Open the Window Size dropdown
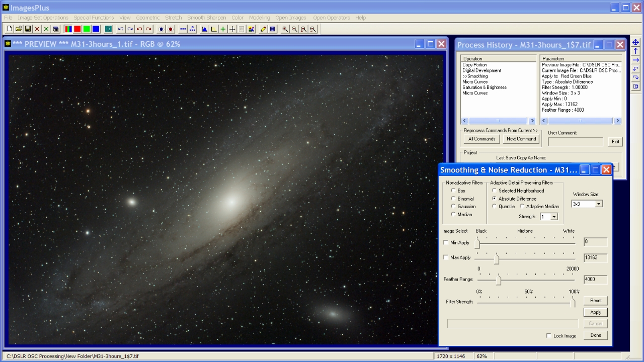Screen dimensions: 644x362 (598, 204)
